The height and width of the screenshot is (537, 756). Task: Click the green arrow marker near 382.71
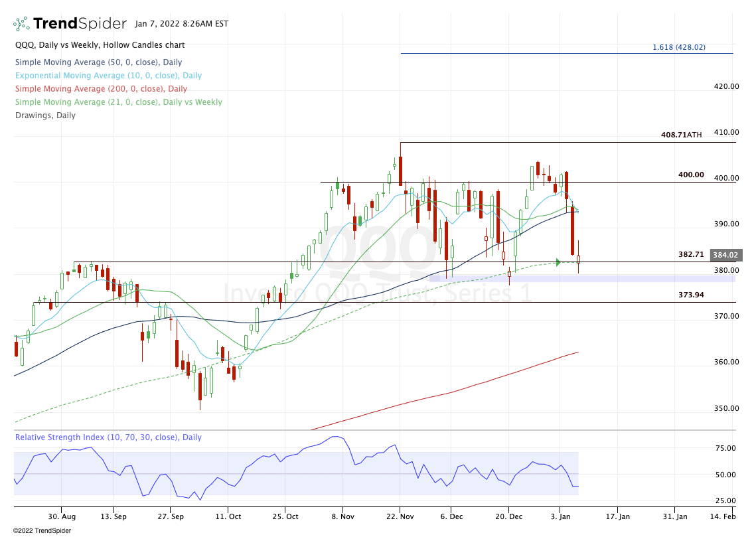558,262
